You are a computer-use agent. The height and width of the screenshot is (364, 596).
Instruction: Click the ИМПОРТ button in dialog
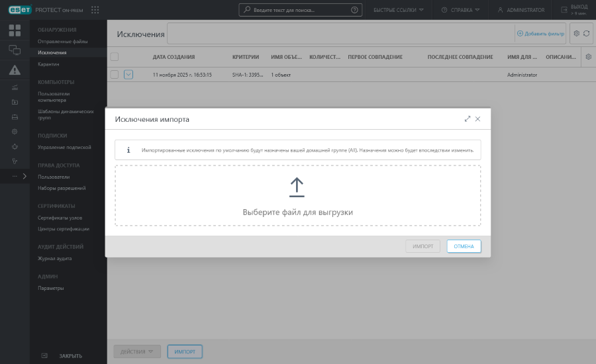click(x=422, y=246)
